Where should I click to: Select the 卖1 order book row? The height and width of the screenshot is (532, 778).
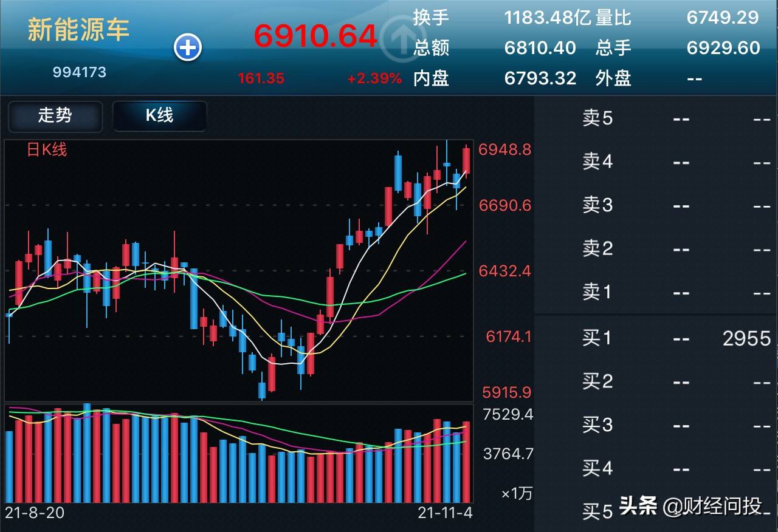click(x=656, y=292)
